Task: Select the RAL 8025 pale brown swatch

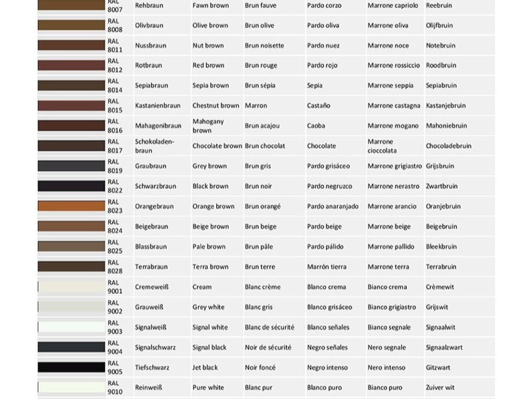Action: click(71, 247)
